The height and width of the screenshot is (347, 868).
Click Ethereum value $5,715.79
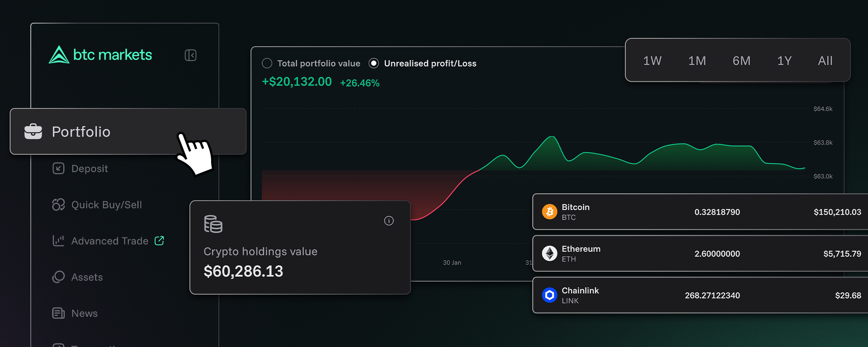[x=842, y=254]
